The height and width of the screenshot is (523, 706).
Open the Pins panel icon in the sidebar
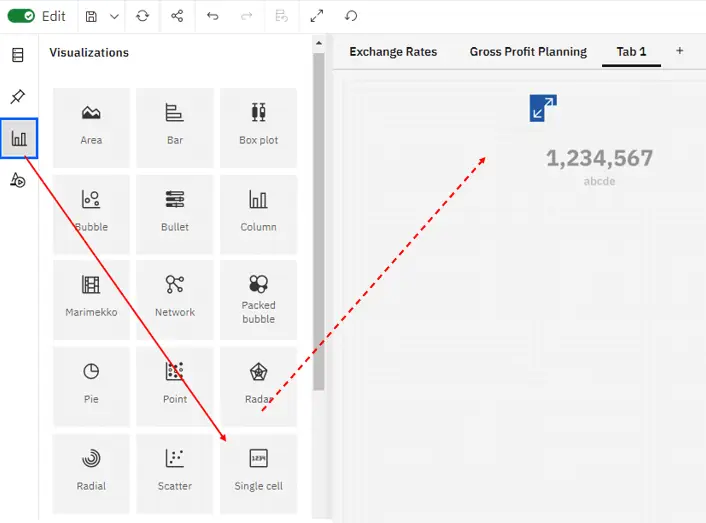point(18,96)
